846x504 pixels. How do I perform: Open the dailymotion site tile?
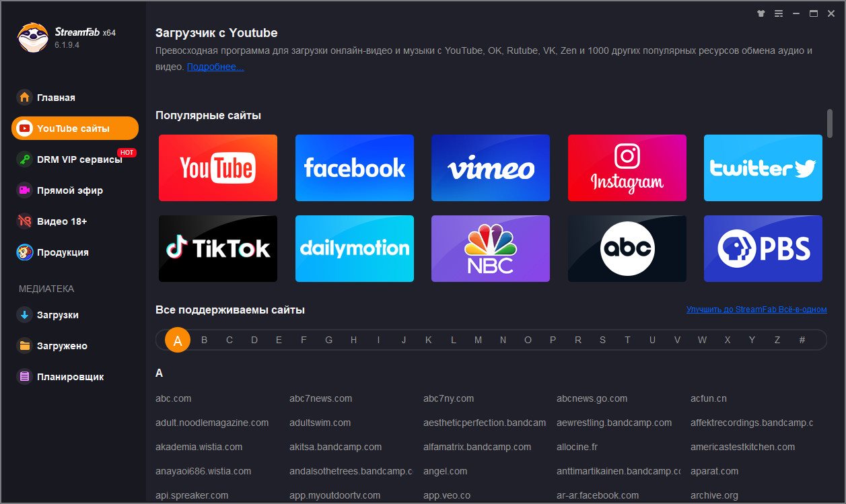tap(355, 248)
